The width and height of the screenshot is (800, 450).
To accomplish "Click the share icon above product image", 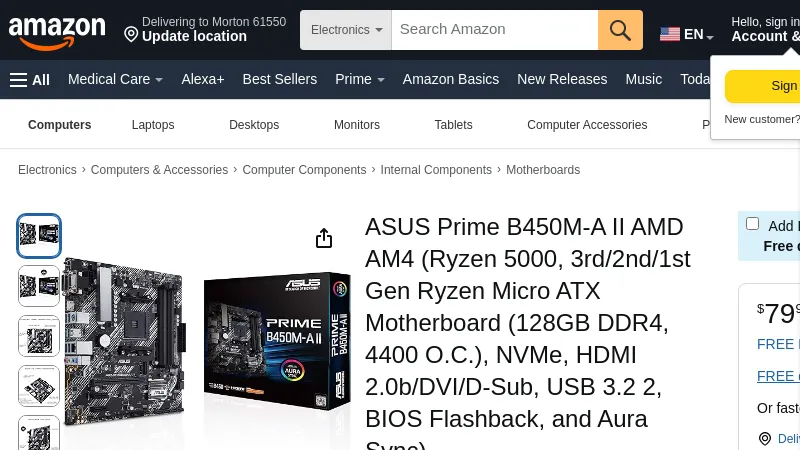I will coord(324,238).
